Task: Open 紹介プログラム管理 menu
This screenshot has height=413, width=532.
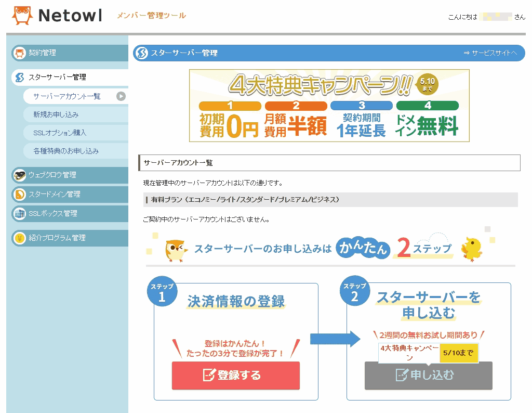Action: click(70, 238)
